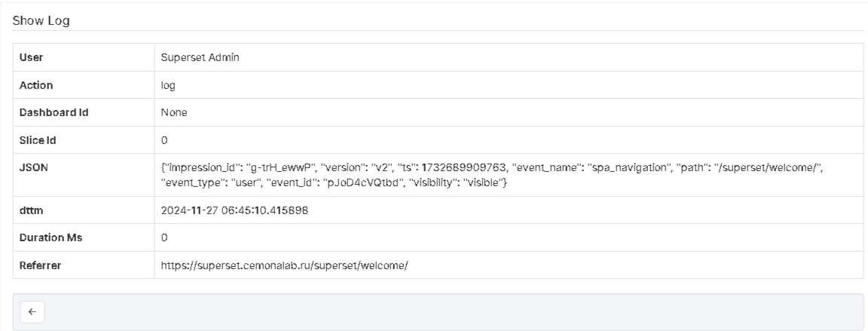Select the JSON row label
Screen dimensions: 868x331
33,167
